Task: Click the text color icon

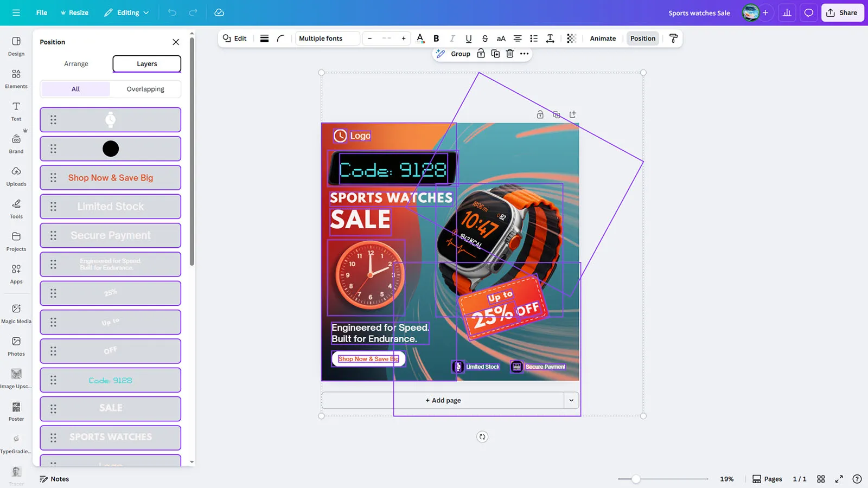Action: tap(420, 38)
